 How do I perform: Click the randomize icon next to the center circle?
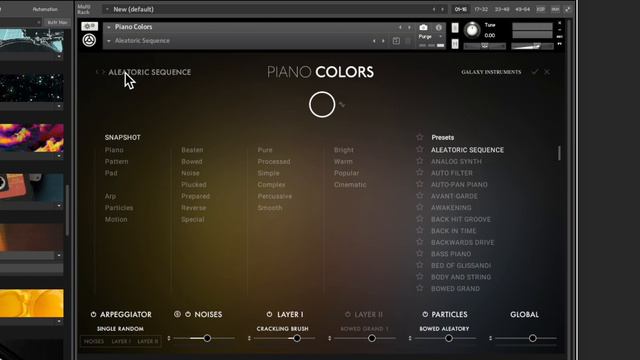coord(342,105)
